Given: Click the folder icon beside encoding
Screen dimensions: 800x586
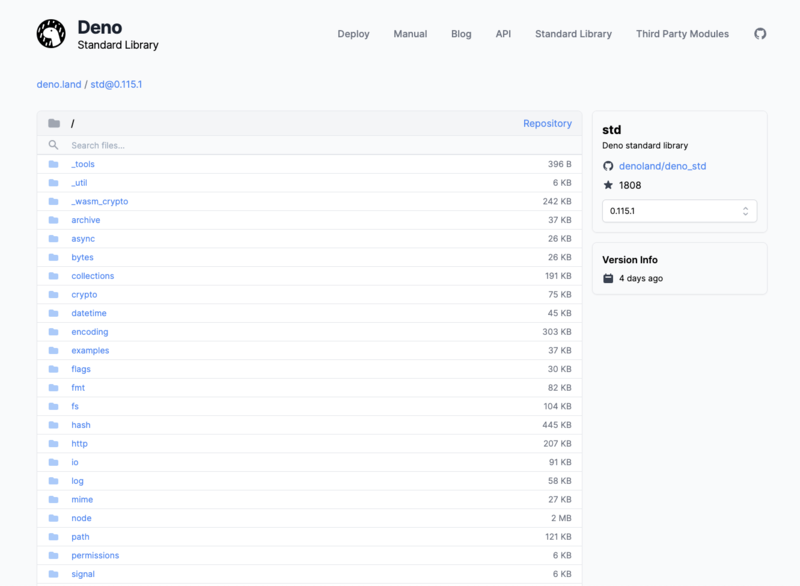Looking at the screenshot, I should pos(54,332).
